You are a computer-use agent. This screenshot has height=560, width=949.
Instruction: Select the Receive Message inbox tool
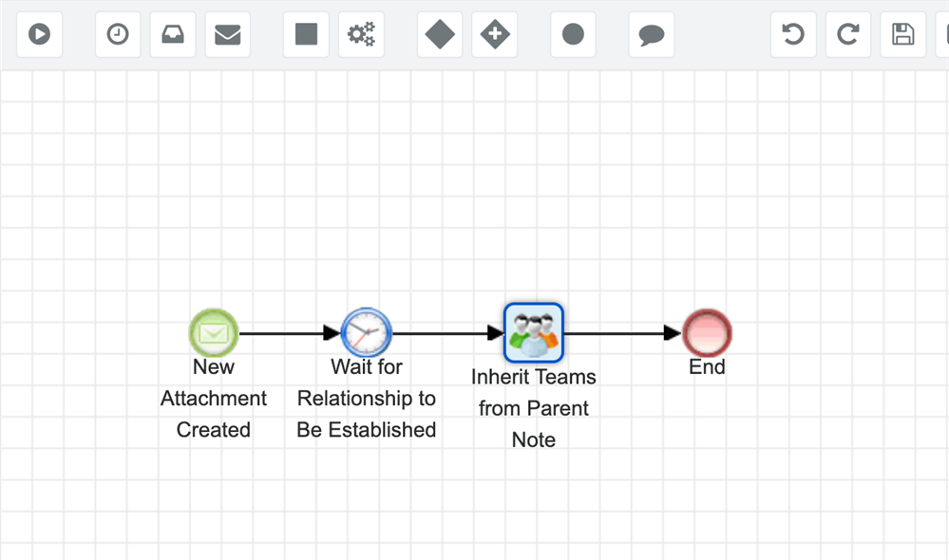(173, 35)
